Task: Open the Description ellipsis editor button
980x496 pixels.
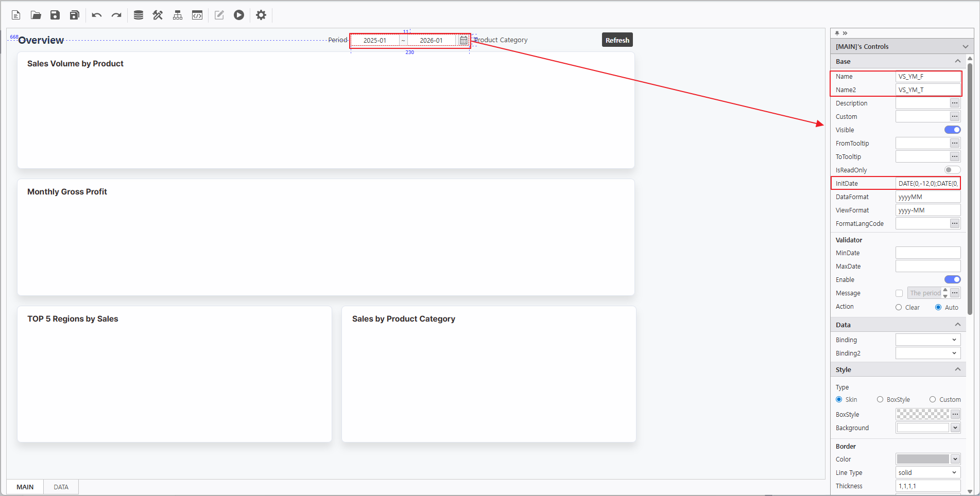Action: 955,103
